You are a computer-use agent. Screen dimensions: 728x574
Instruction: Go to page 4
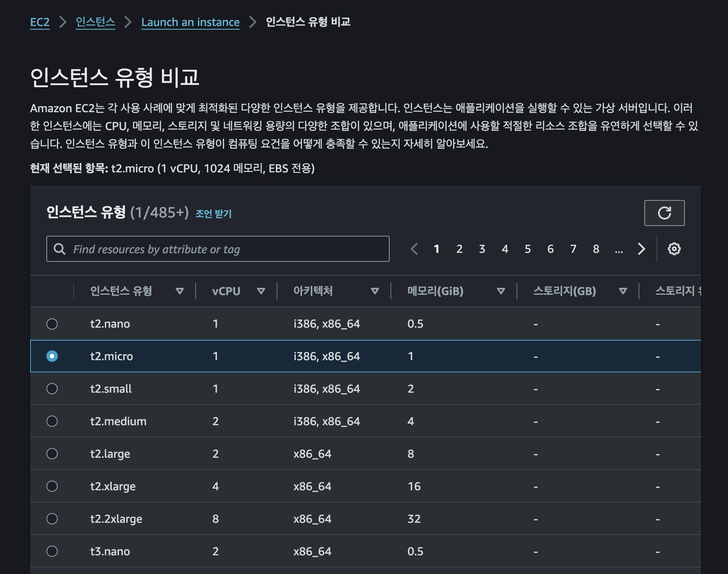505,249
